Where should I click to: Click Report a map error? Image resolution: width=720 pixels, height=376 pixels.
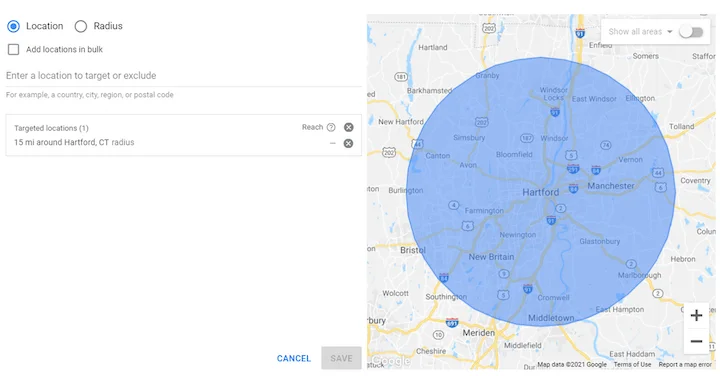click(685, 364)
